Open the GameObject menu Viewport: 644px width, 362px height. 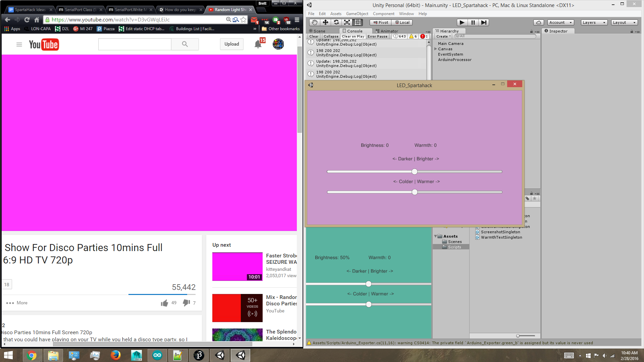(357, 14)
